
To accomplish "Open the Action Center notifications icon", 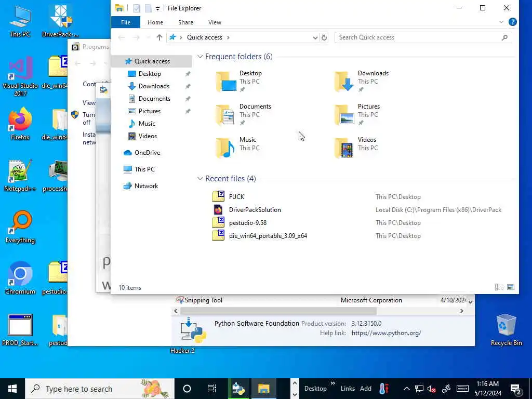I will (516, 389).
